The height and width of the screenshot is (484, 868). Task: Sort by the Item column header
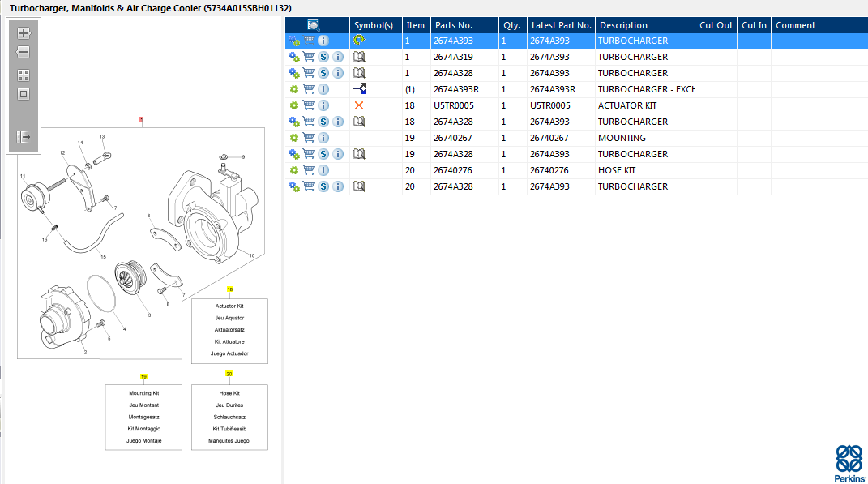coord(416,25)
